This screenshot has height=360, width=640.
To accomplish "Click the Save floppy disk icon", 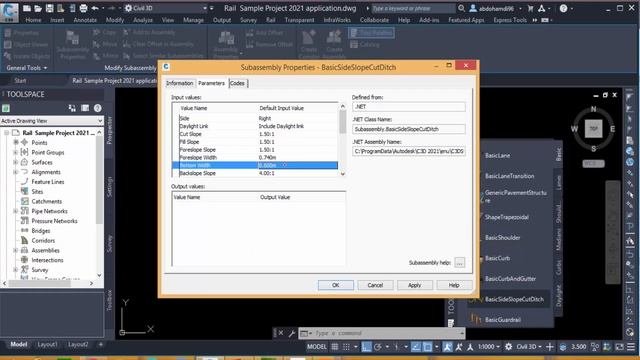I will point(49,8).
